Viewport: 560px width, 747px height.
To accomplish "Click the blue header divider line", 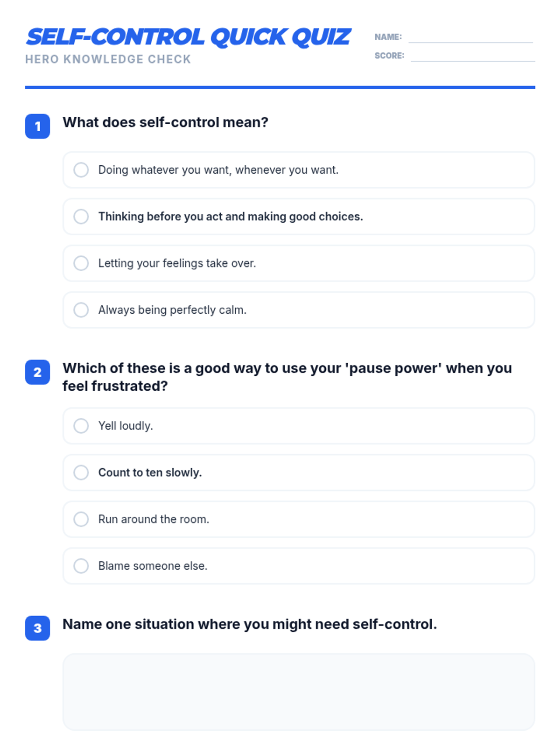I will (280, 87).
